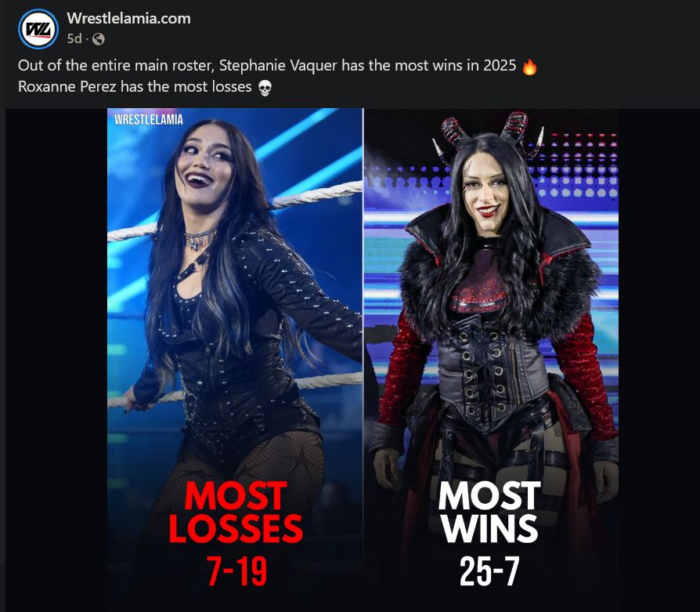700x612 pixels.
Task: Click the 25-7 record text
Action: (489, 571)
